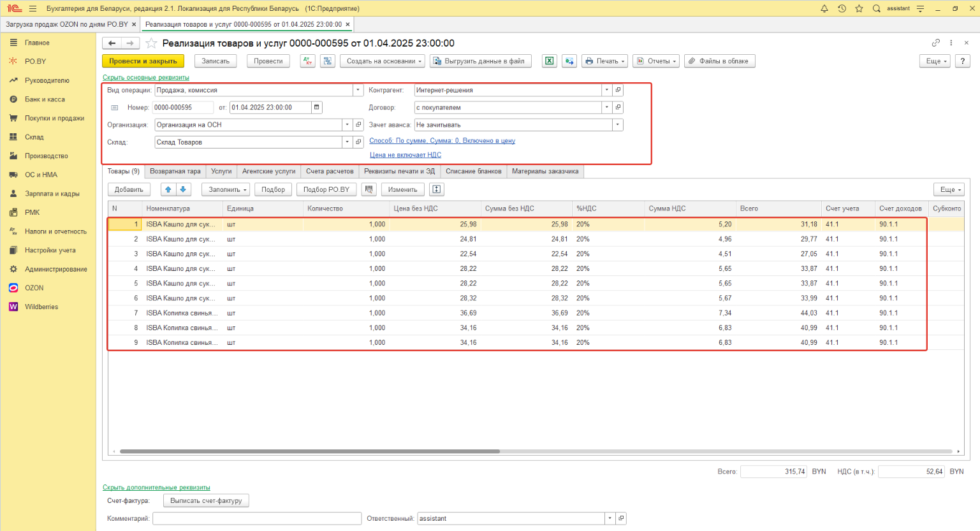This screenshot has height=531, width=980.
Task: Copy link to document chain icon
Action: (936, 43)
